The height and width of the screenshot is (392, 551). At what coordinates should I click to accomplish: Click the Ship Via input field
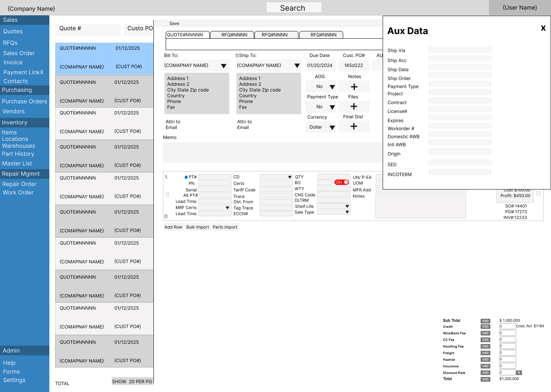460,50
